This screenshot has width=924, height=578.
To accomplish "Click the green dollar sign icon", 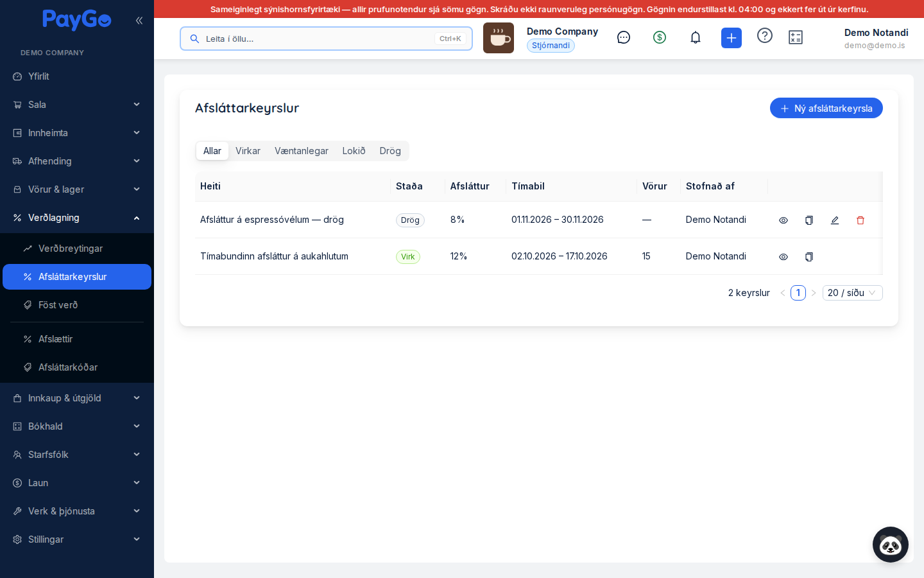I will pyautogui.click(x=660, y=37).
